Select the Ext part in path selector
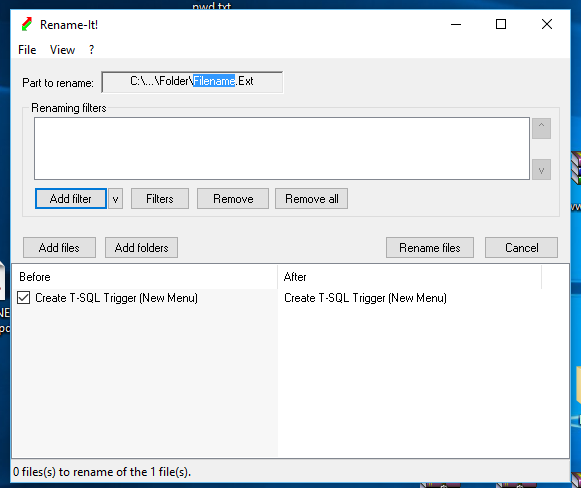Image resolution: width=581 pixels, height=495 pixels. point(246,81)
